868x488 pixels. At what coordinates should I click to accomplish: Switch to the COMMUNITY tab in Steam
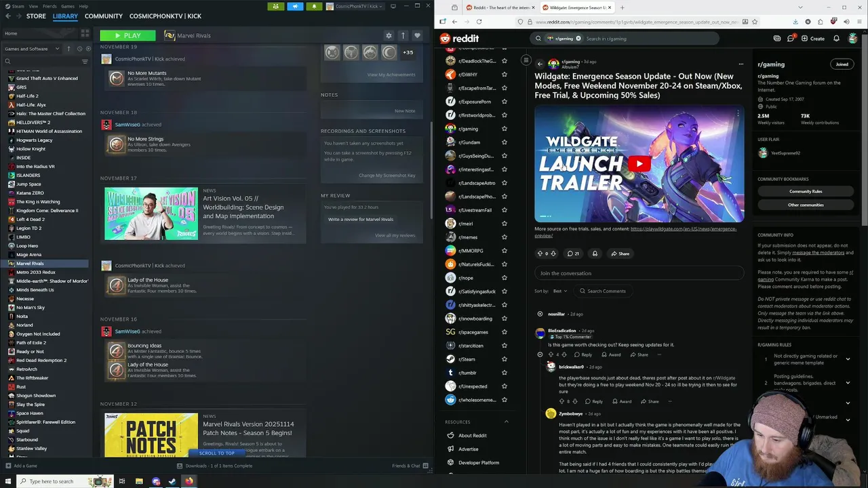(104, 16)
